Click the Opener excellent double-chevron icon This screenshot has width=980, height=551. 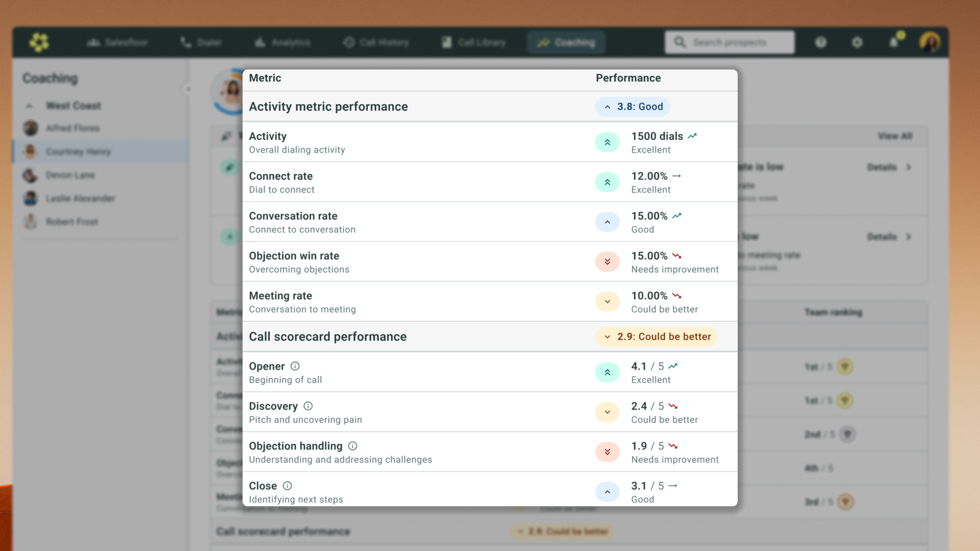tap(608, 372)
